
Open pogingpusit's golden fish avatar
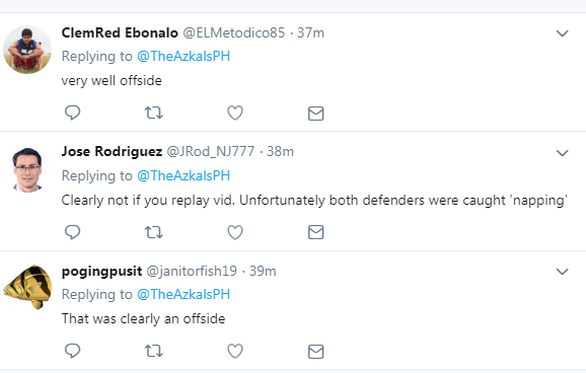27,287
